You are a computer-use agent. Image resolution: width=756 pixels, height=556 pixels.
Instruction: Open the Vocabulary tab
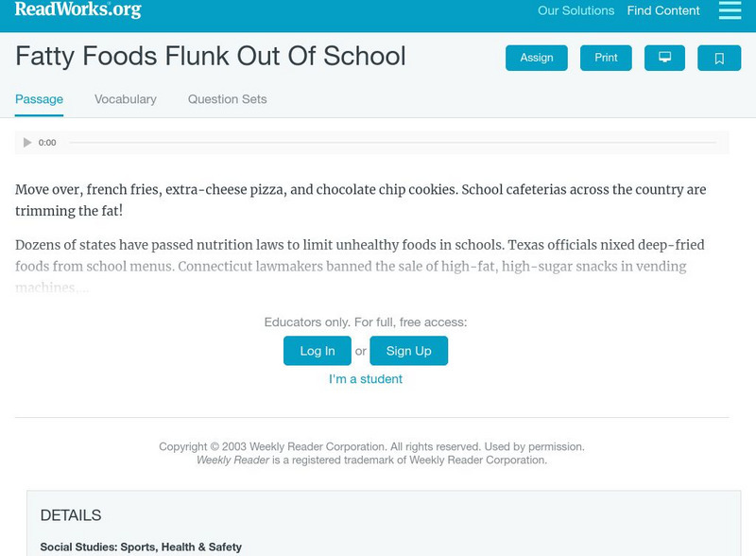coord(126,99)
